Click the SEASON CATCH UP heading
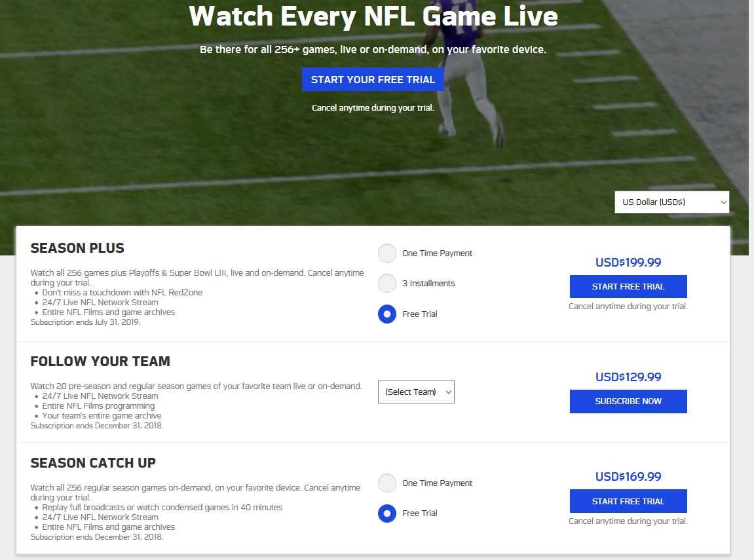Viewport: 754px width, 560px height. pos(93,463)
